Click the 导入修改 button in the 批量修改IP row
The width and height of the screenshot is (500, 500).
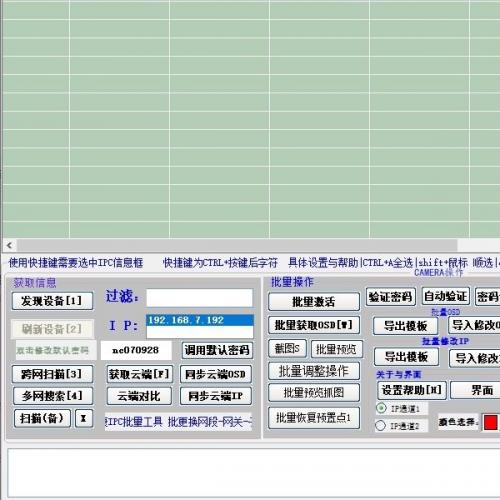pos(475,358)
